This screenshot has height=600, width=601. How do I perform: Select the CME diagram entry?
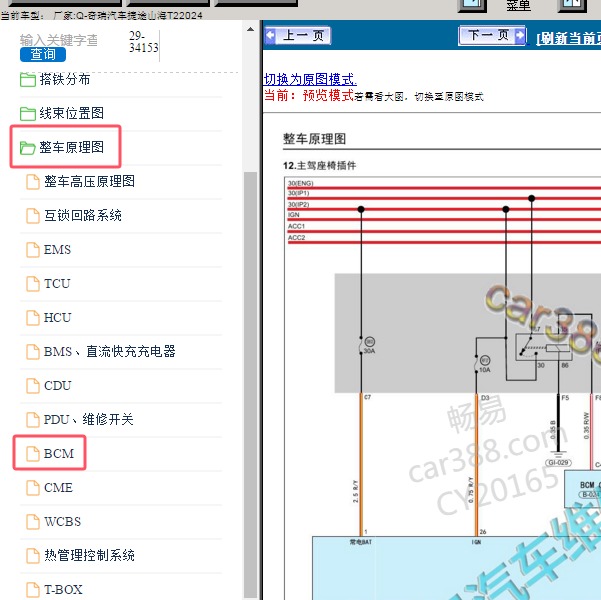pyautogui.click(x=58, y=487)
